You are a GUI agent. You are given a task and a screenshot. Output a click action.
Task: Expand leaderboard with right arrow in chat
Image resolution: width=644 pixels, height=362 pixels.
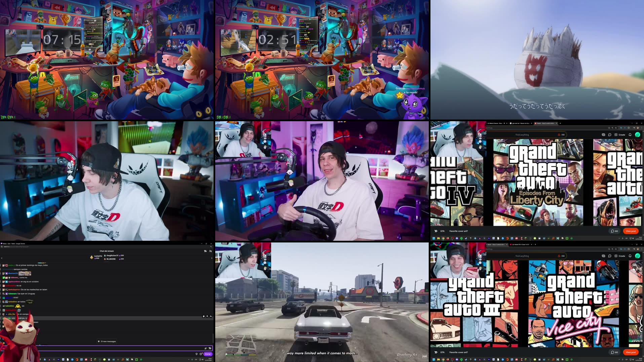(212, 258)
